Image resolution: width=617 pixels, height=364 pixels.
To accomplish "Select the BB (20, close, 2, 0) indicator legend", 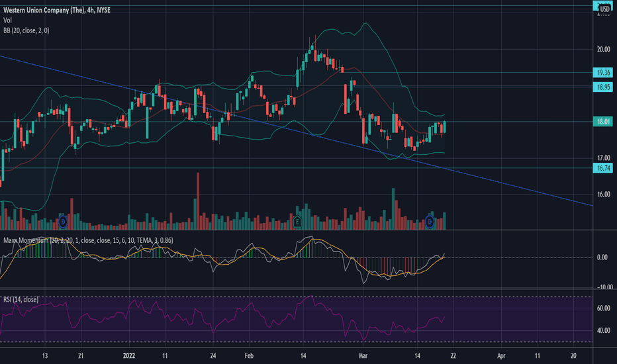I will click(x=26, y=30).
